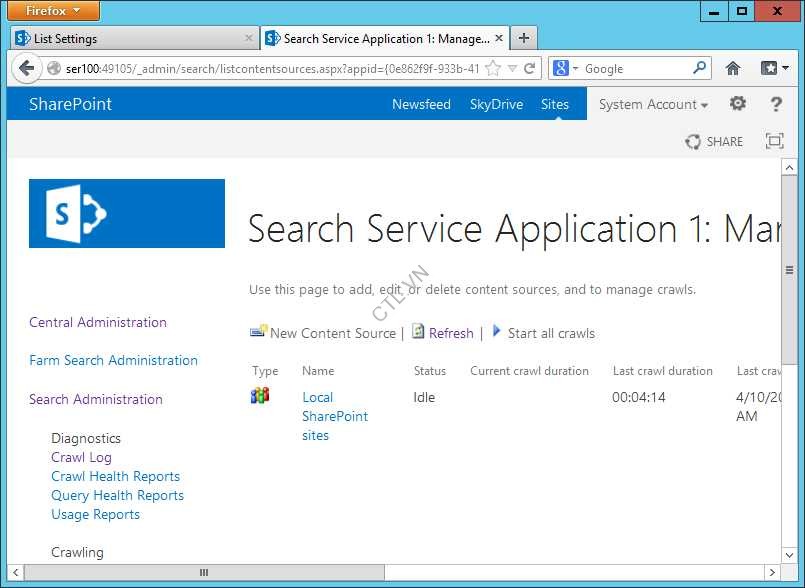Click the SharePoint settings gear icon

(x=738, y=104)
